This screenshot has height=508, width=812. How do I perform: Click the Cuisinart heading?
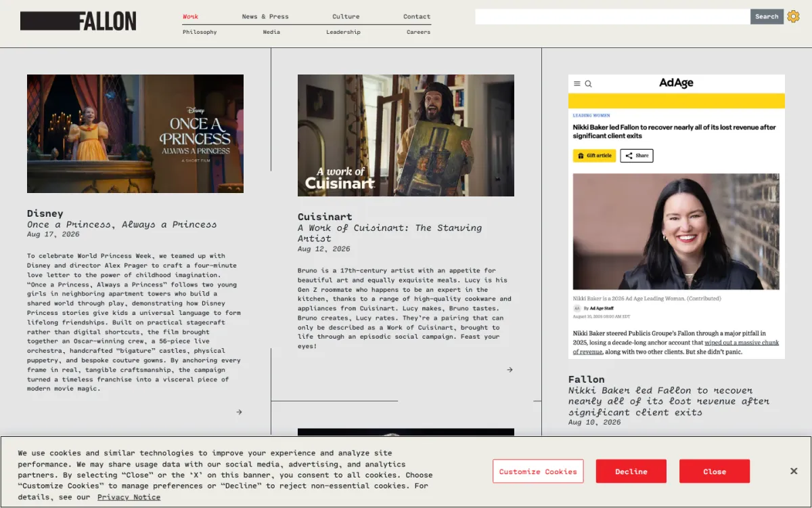click(325, 217)
